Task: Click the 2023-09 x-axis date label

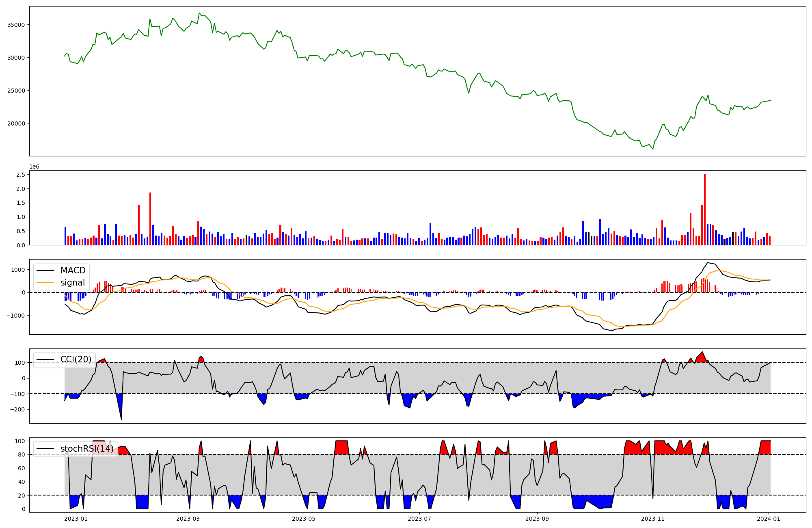Action: [537, 519]
